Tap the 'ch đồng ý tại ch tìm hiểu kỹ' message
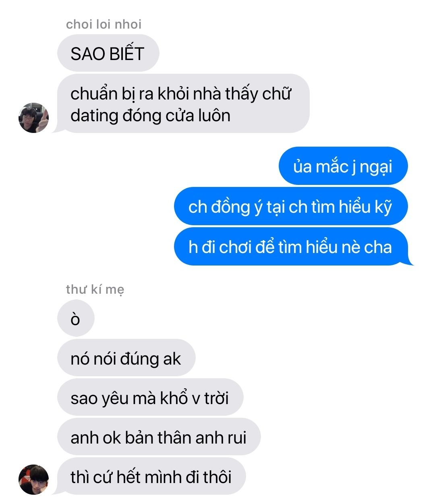 291,206
